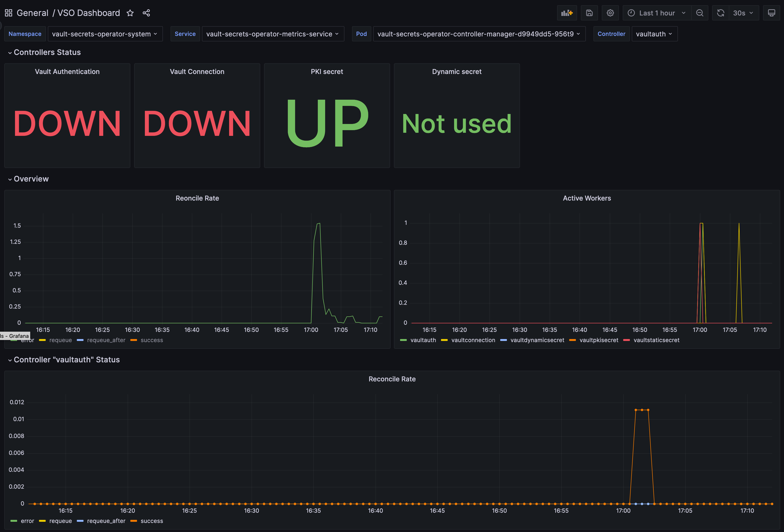Viewport: 784px width, 532px height.
Task: Collapse the Controllers Status row
Action: tap(47, 52)
